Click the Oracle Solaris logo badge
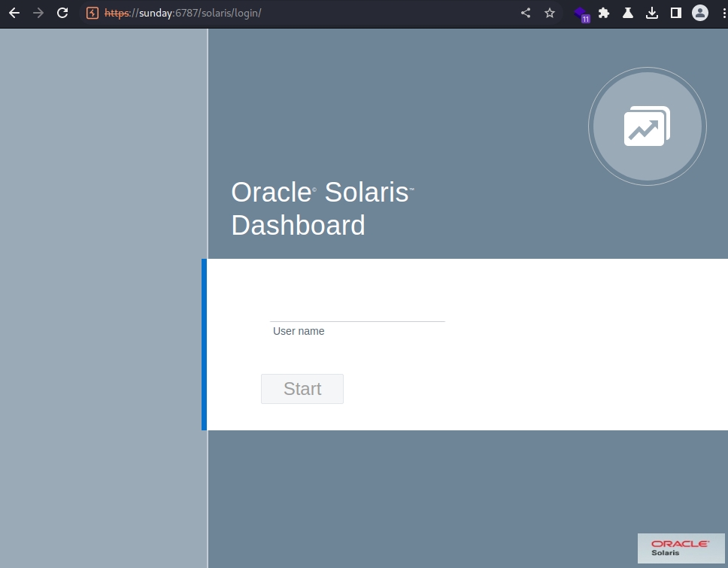728x568 pixels. pos(681,548)
